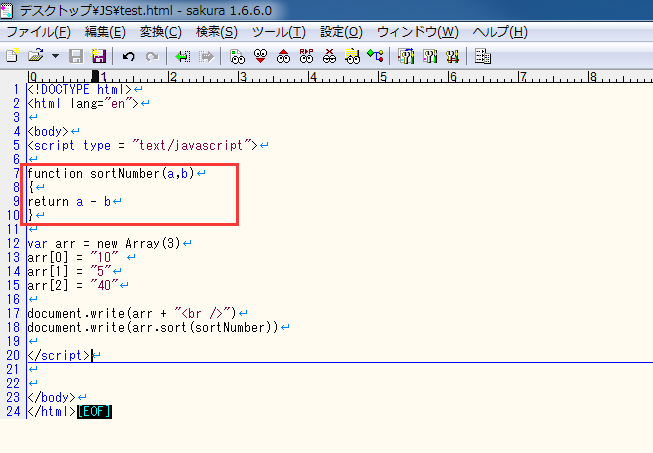Open the ウィンドウ(W) menu
This screenshot has width=653, height=453.
pos(417,32)
